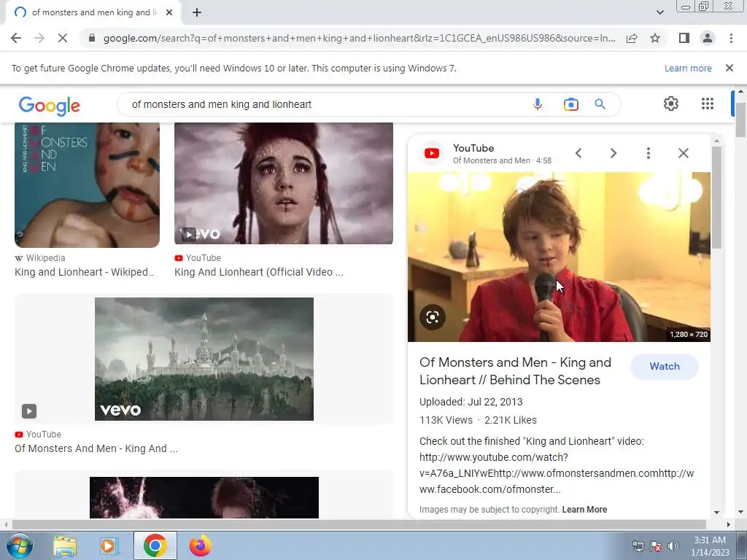Click the page vertical scrollbar thumb
Image resolution: width=747 pixels, height=560 pixels.
pos(740,119)
